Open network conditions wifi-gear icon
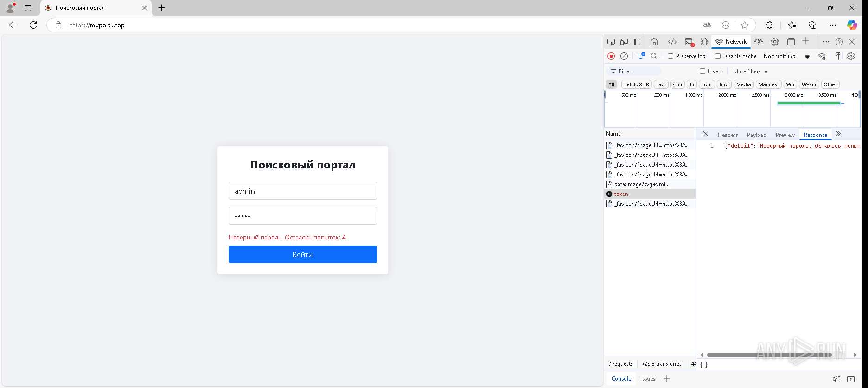868x388 pixels. click(822, 56)
